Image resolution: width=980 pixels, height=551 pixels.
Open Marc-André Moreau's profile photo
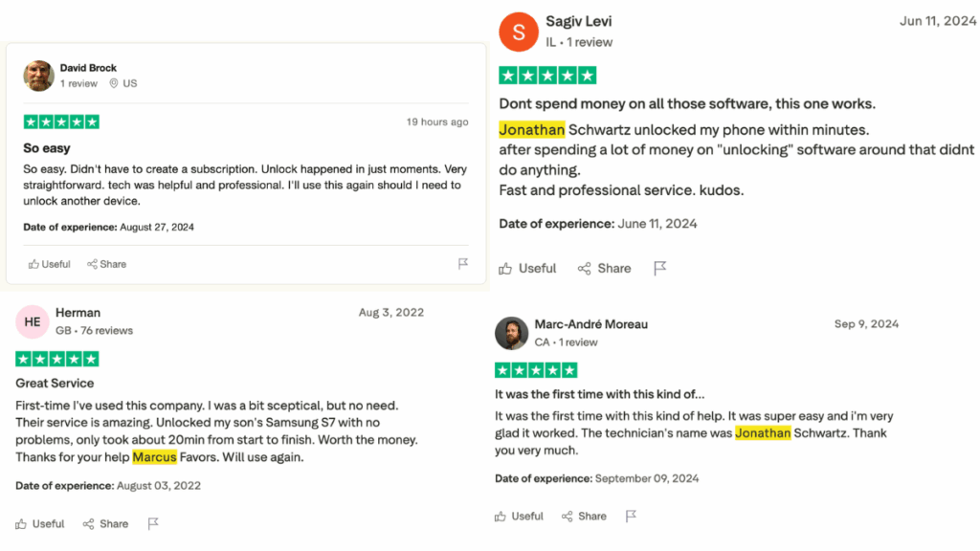tap(511, 333)
